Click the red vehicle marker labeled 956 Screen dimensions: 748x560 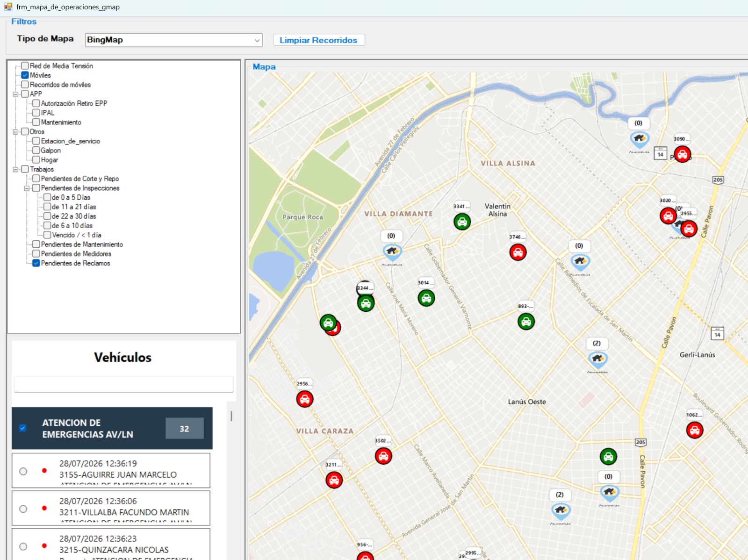365,556
